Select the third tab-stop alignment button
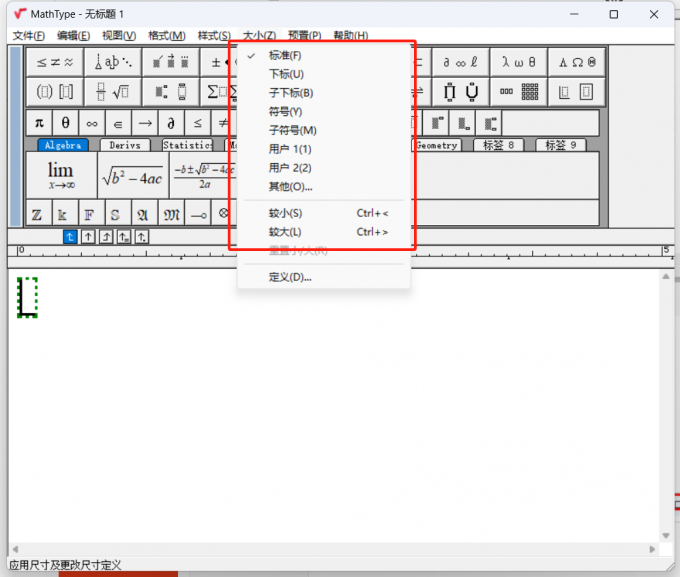 click(x=106, y=237)
